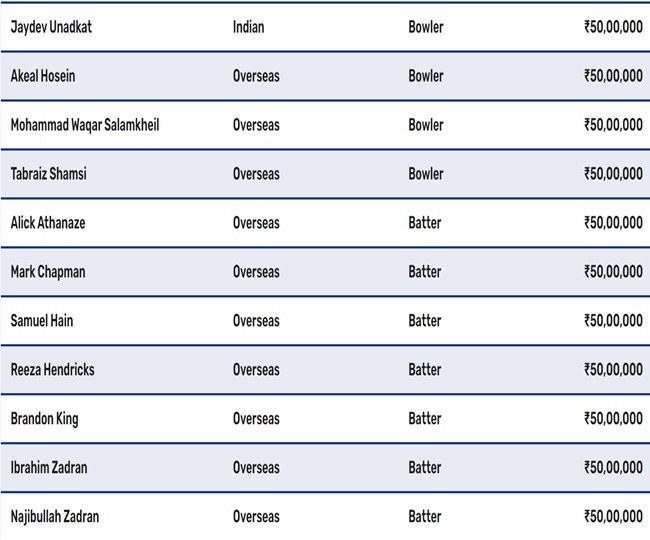Click the player name Jaydev Unadkat
The width and height of the screenshot is (650, 540).
[51, 27]
